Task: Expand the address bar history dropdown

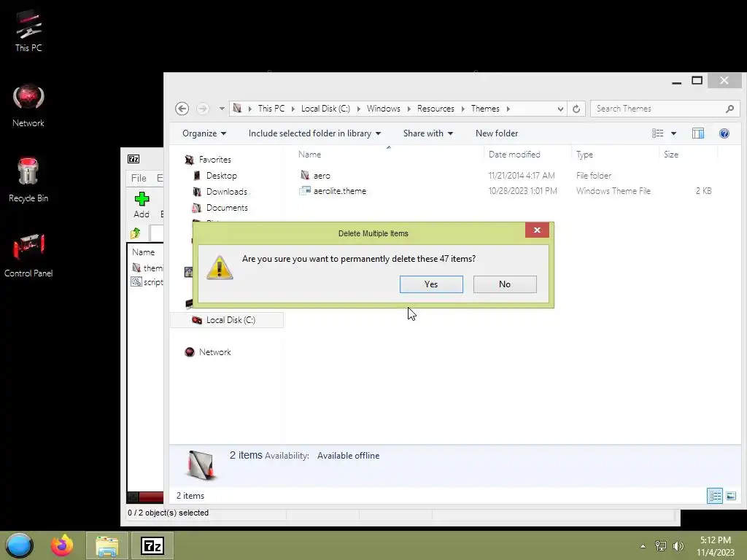Action: (x=560, y=109)
